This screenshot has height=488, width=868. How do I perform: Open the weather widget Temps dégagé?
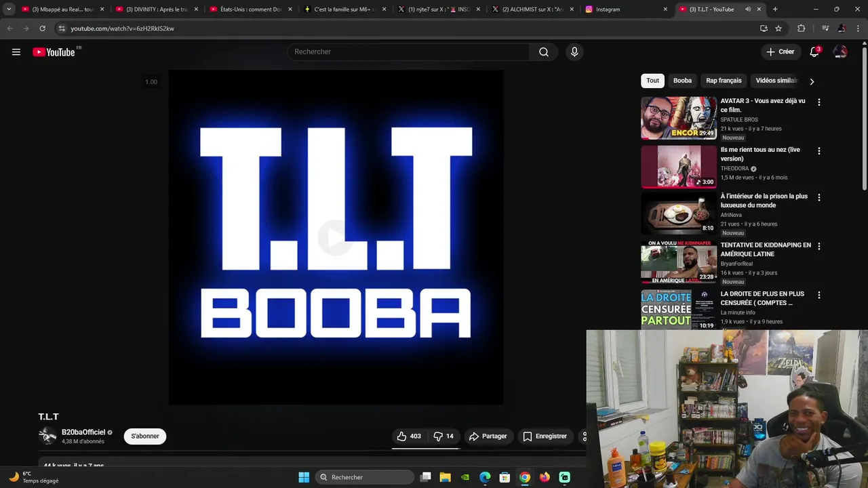34,477
